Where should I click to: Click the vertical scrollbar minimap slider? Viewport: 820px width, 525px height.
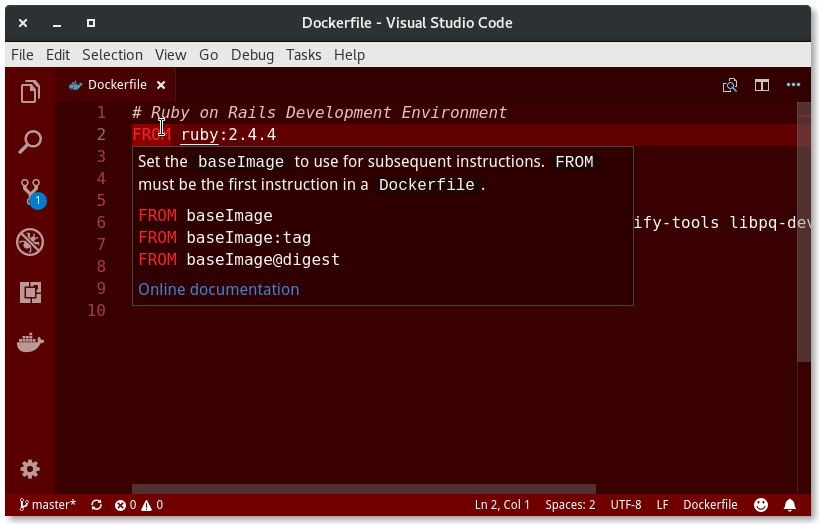tap(804, 232)
